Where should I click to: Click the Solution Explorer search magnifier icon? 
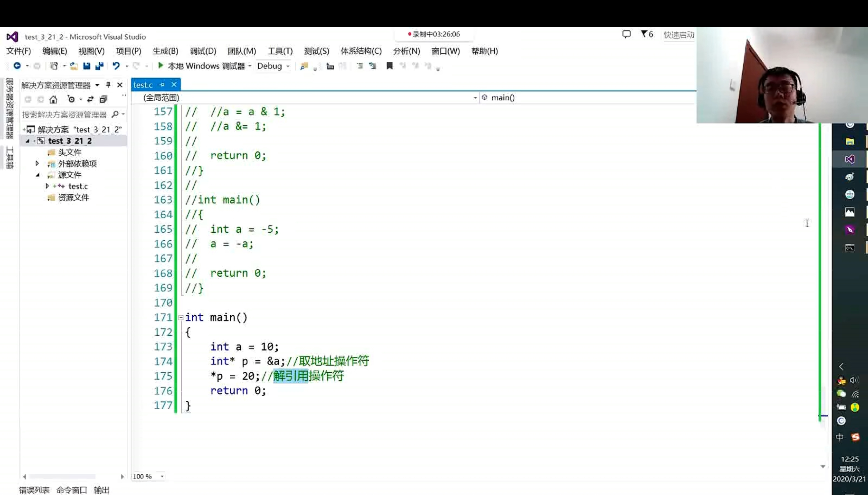(115, 114)
